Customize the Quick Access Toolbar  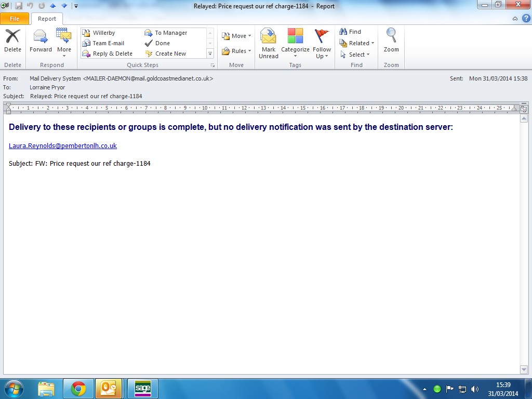[x=76, y=6]
